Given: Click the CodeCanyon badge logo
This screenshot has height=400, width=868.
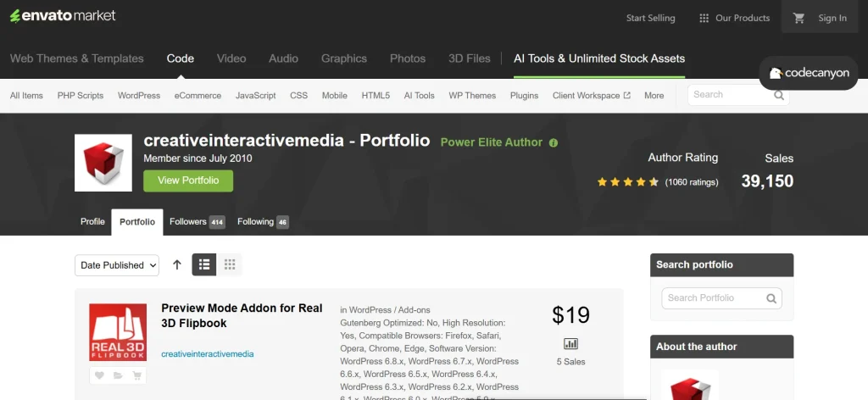Looking at the screenshot, I should [809, 73].
